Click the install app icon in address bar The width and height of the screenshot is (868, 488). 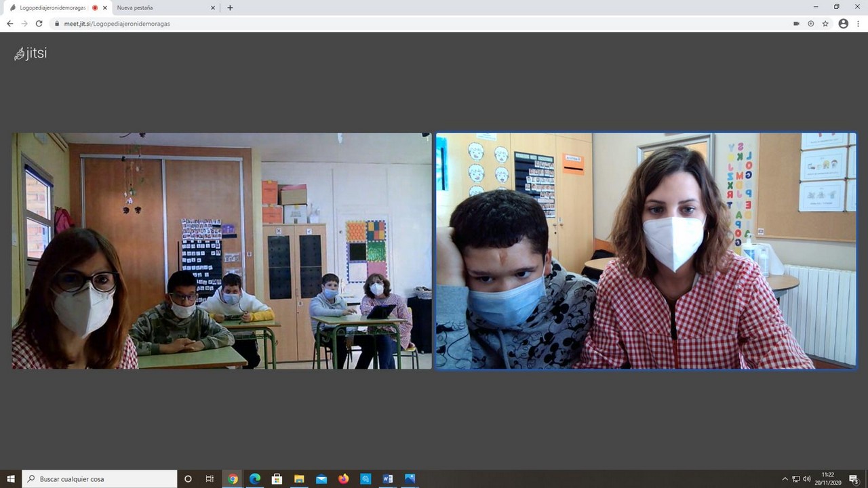tap(810, 24)
